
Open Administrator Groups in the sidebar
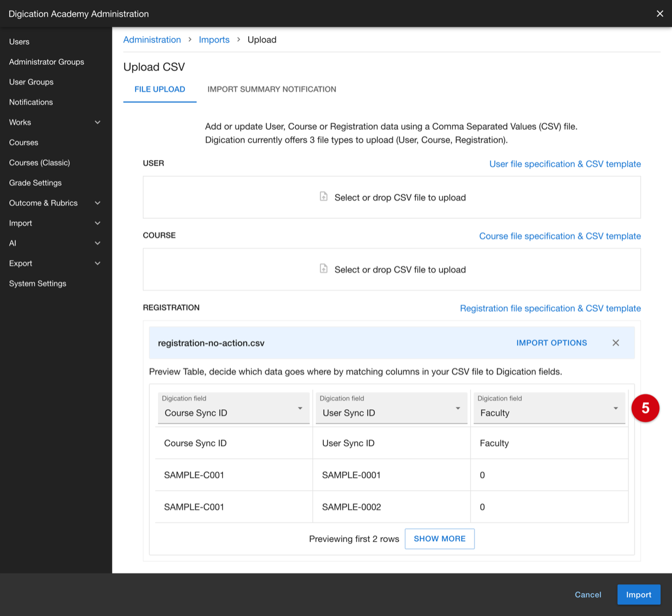pyautogui.click(x=47, y=61)
